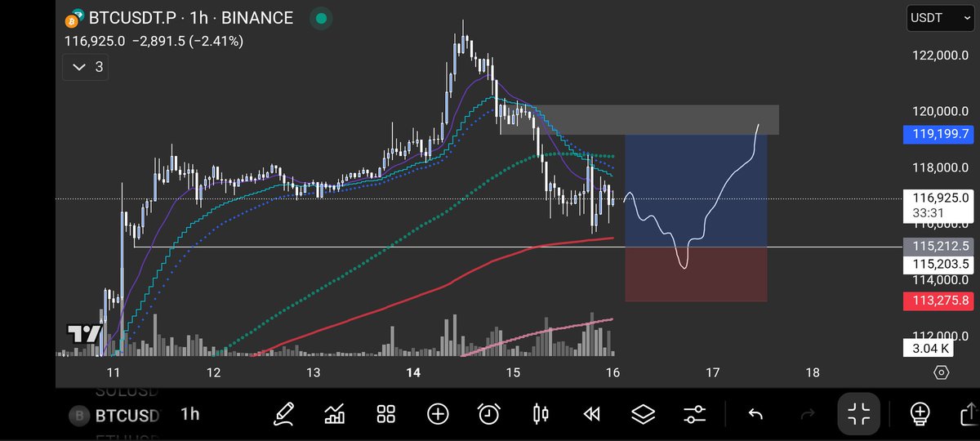Viewport: 980px width, 441px height.
Task: Tap the green market status dot
Action: point(322,18)
